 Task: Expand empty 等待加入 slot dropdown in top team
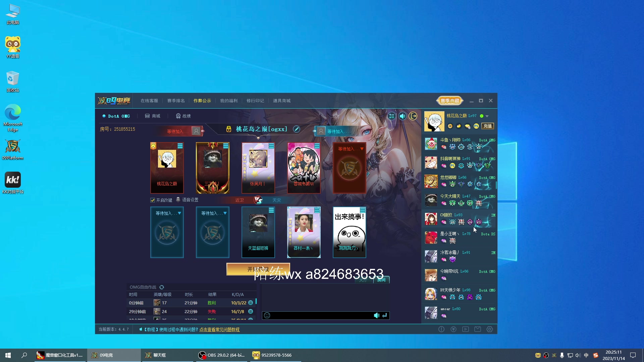pos(362,149)
